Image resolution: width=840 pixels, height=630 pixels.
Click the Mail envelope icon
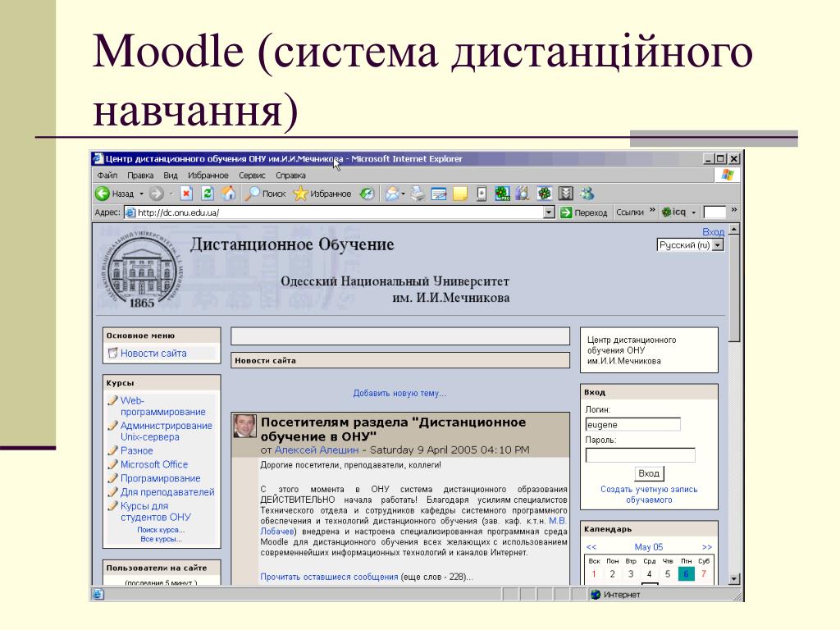point(392,194)
